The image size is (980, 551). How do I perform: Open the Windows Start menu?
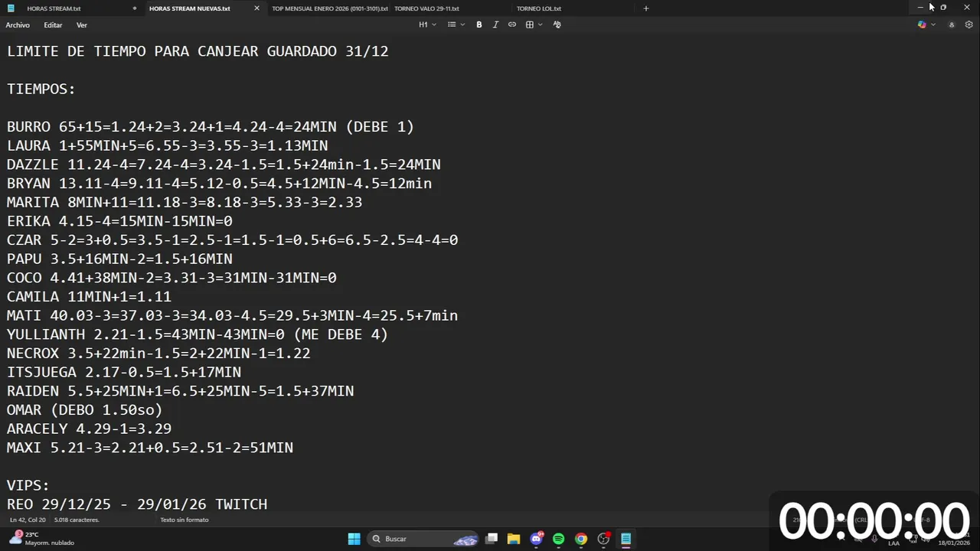tap(354, 539)
